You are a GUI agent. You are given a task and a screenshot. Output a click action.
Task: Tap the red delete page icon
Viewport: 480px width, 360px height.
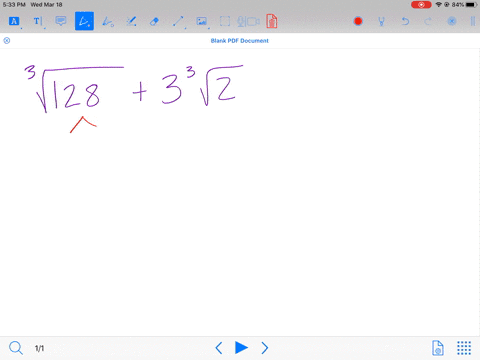tap(272, 21)
